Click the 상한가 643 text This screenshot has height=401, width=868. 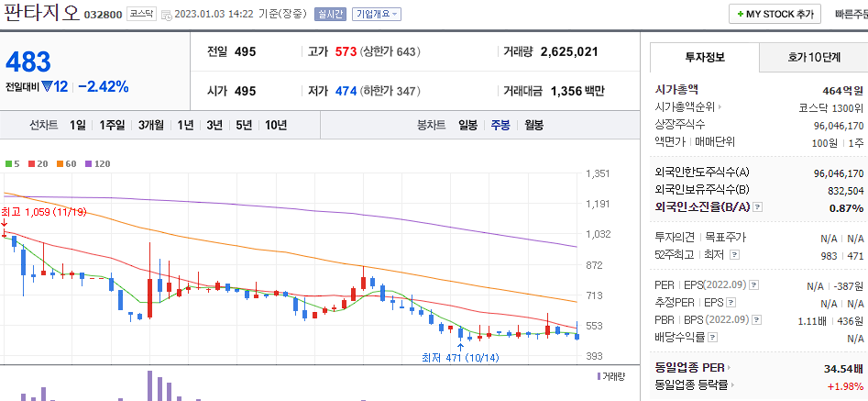click(390, 52)
